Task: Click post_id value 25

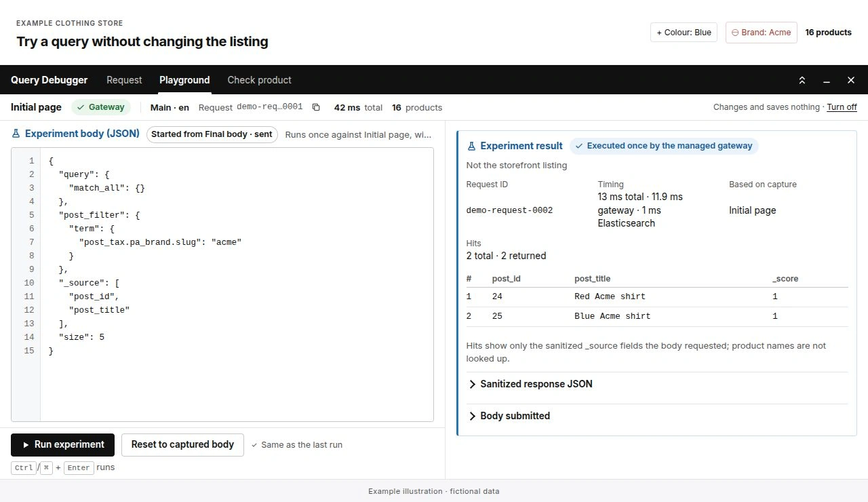Action: pyautogui.click(x=497, y=316)
